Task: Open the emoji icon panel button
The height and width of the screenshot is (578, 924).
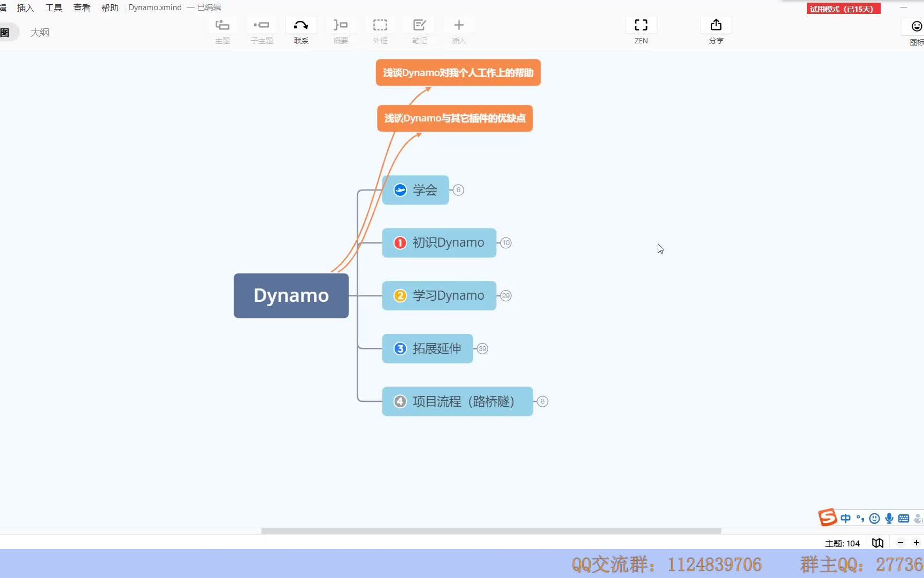Action: pyautogui.click(x=917, y=26)
